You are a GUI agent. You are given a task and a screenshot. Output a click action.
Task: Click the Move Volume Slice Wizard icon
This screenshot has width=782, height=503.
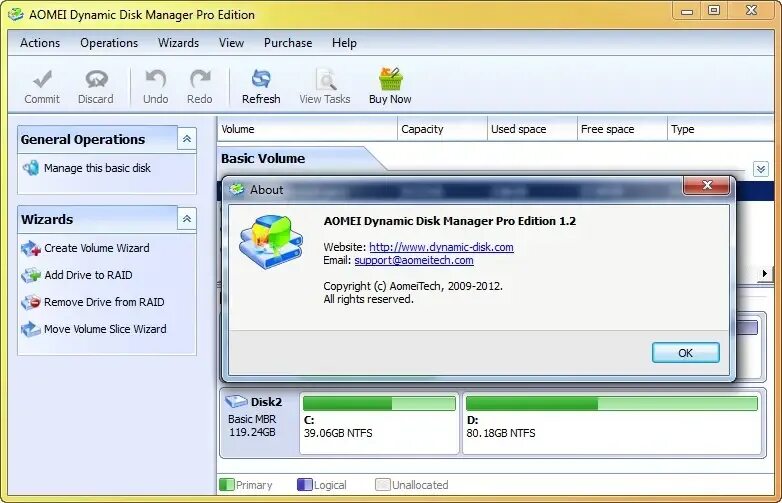pos(31,329)
